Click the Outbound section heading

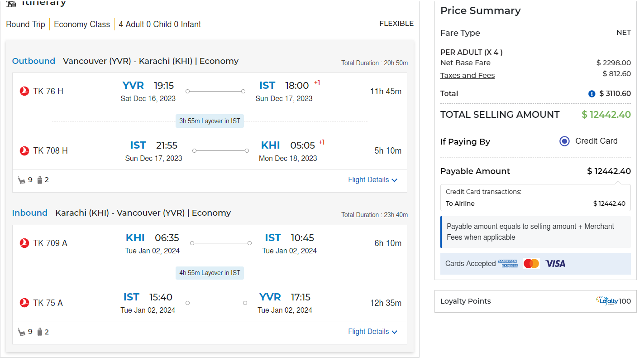click(x=33, y=61)
